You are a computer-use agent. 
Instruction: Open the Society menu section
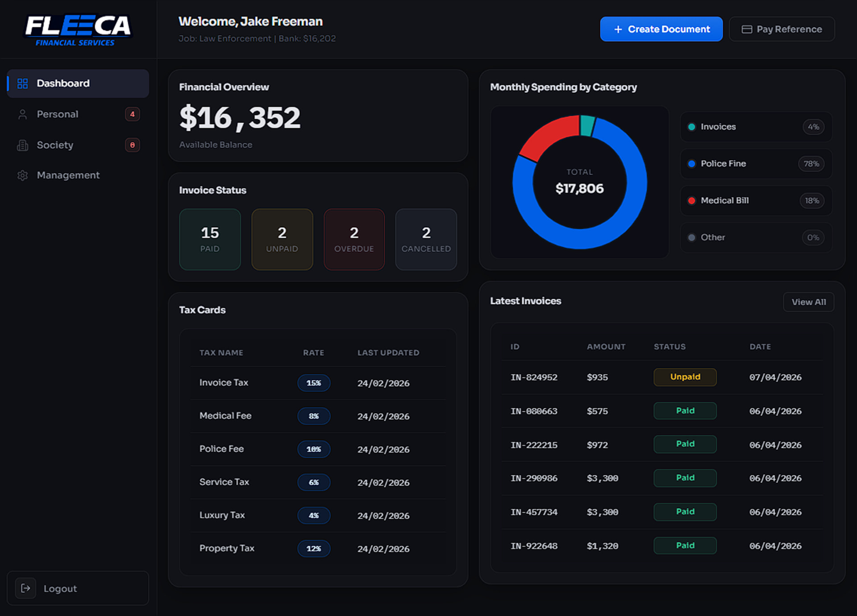55,145
